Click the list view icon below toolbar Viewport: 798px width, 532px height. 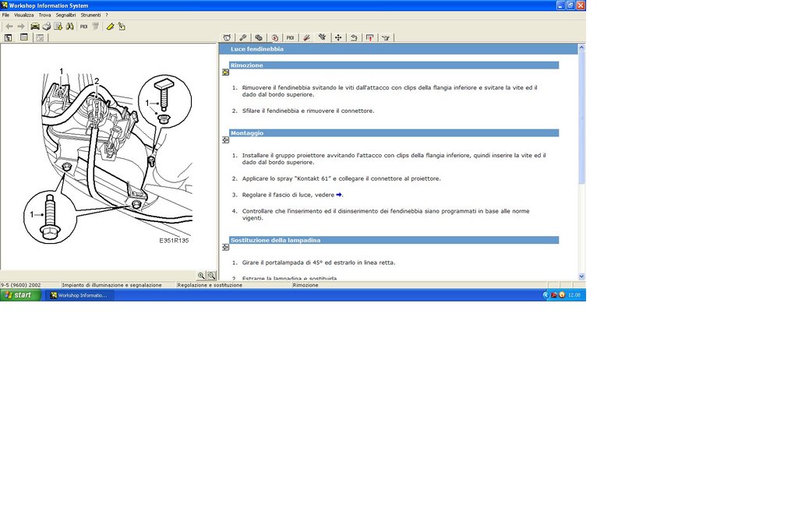pyautogui.click(x=24, y=37)
